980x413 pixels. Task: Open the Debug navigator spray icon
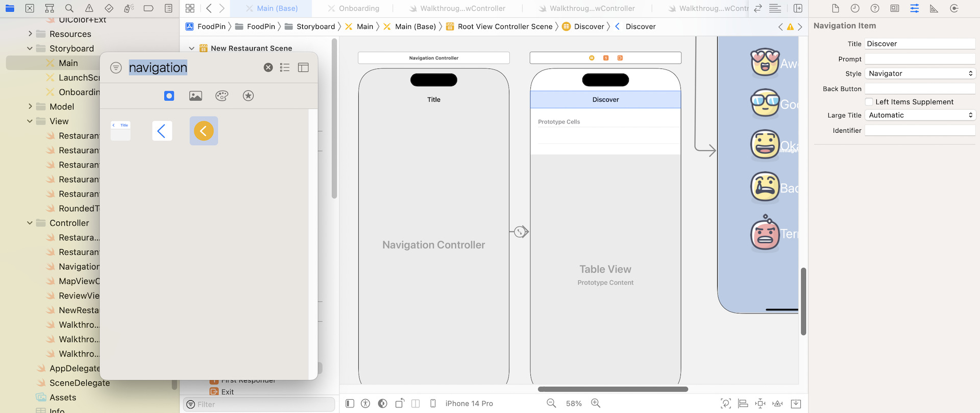coord(129,8)
